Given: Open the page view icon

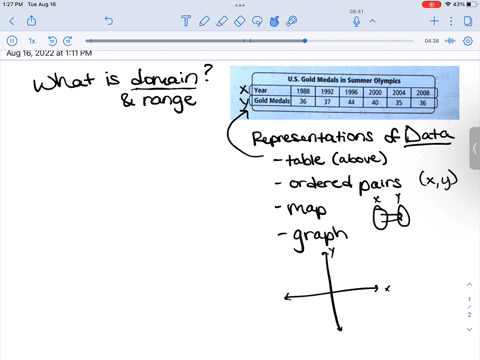Looking at the screenshot, I should (468, 21).
